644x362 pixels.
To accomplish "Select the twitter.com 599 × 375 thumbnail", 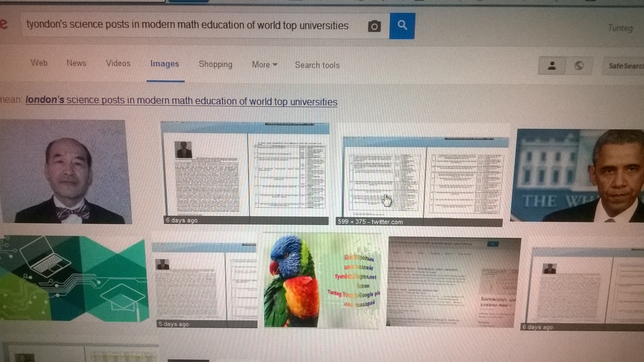I will click(422, 176).
